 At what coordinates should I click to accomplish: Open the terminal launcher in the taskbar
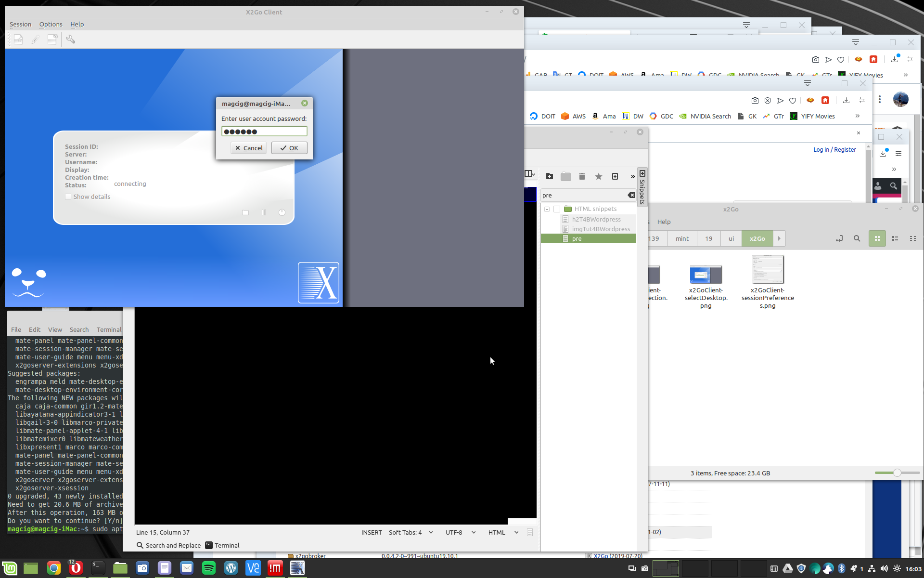point(98,568)
